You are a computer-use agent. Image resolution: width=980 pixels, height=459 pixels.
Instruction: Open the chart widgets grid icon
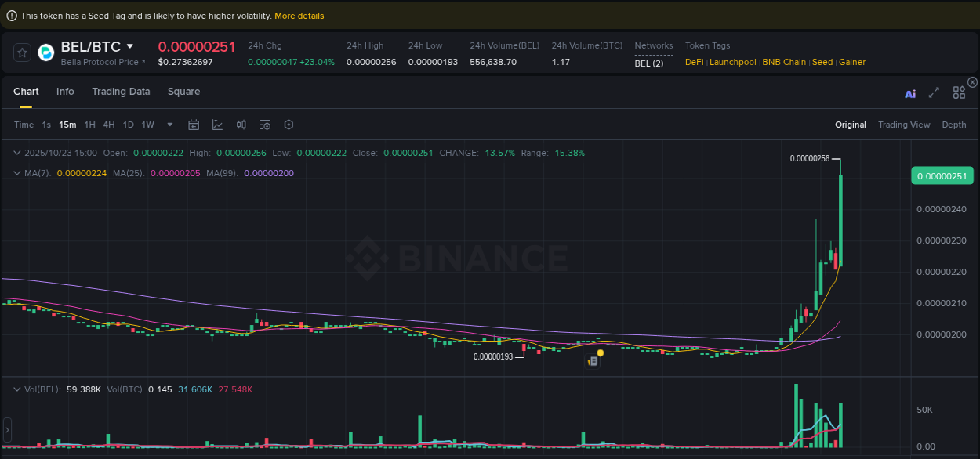point(959,92)
